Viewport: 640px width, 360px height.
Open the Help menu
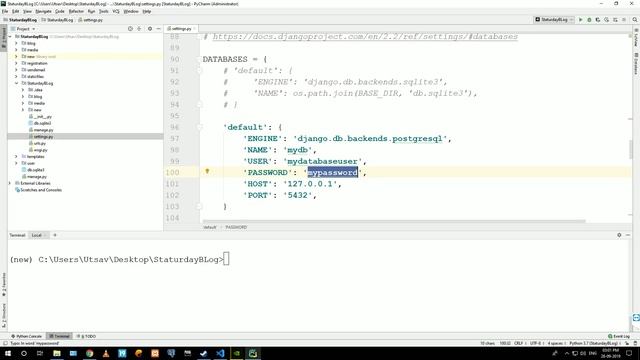tap(147, 11)
